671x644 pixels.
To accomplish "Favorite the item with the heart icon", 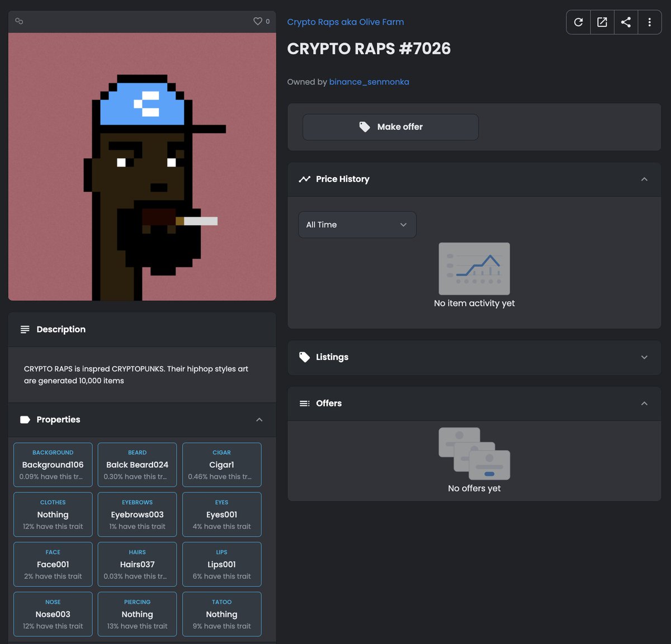I will 258,21.
